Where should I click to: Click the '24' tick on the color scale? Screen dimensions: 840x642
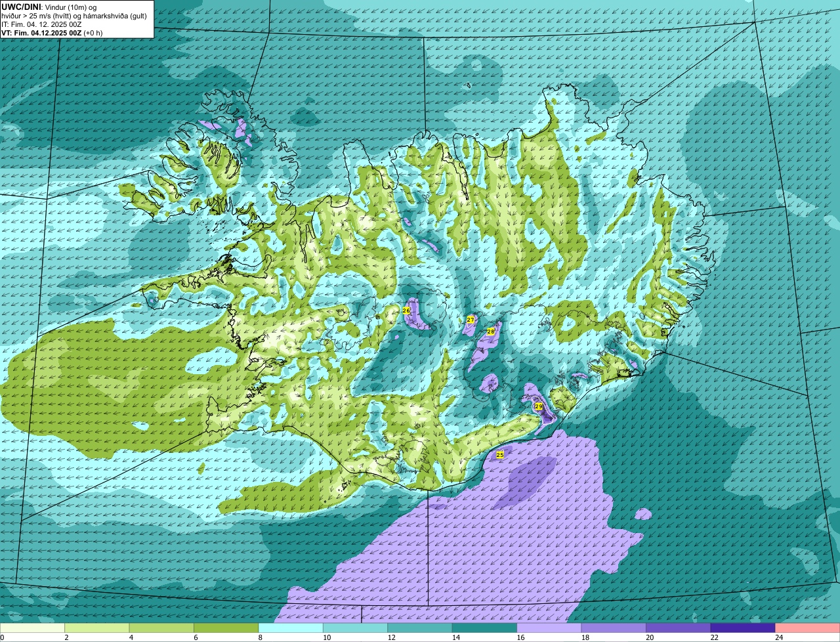778,637
